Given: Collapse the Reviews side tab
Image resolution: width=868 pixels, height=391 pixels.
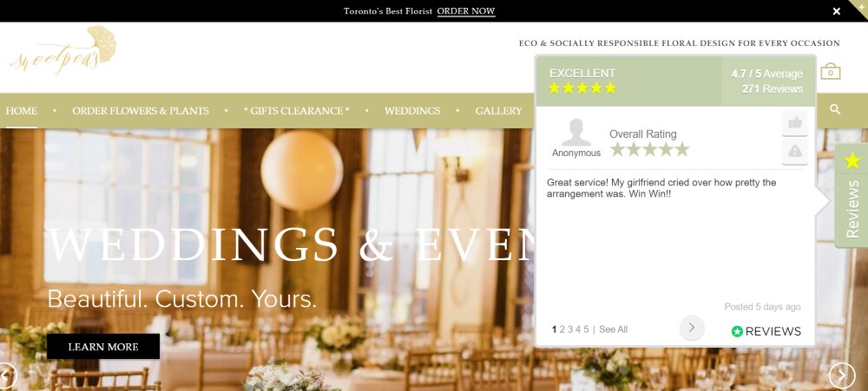Looking at the screenshot, I should coord(852,195).
